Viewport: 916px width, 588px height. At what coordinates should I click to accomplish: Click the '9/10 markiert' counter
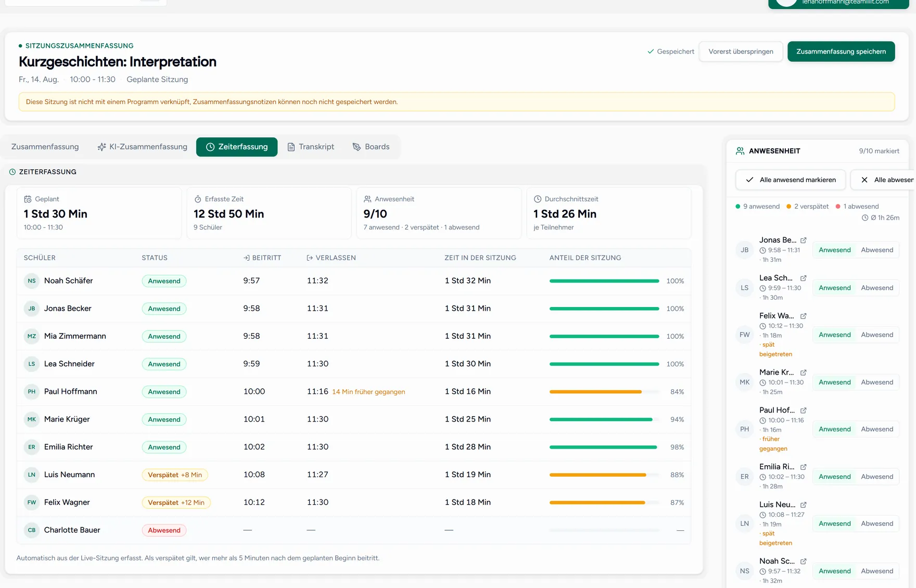tap(879, 151)
